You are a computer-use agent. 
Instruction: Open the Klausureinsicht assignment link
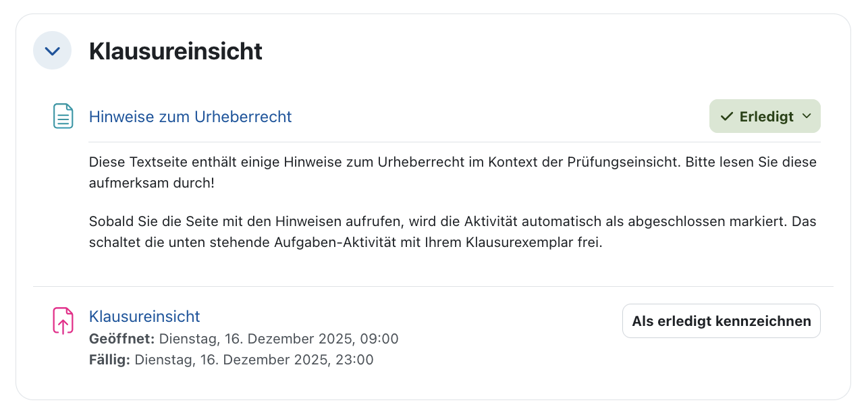click(144, 316)
